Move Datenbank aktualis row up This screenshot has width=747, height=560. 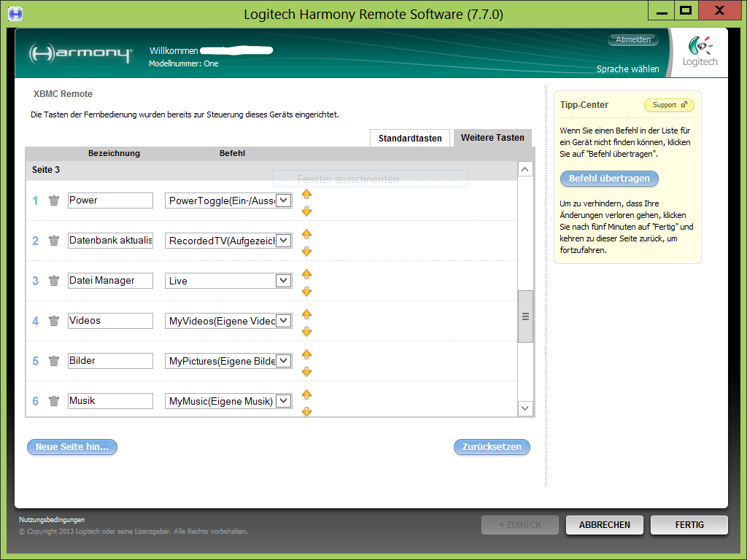pyautogui.click(x=307, y=234)
